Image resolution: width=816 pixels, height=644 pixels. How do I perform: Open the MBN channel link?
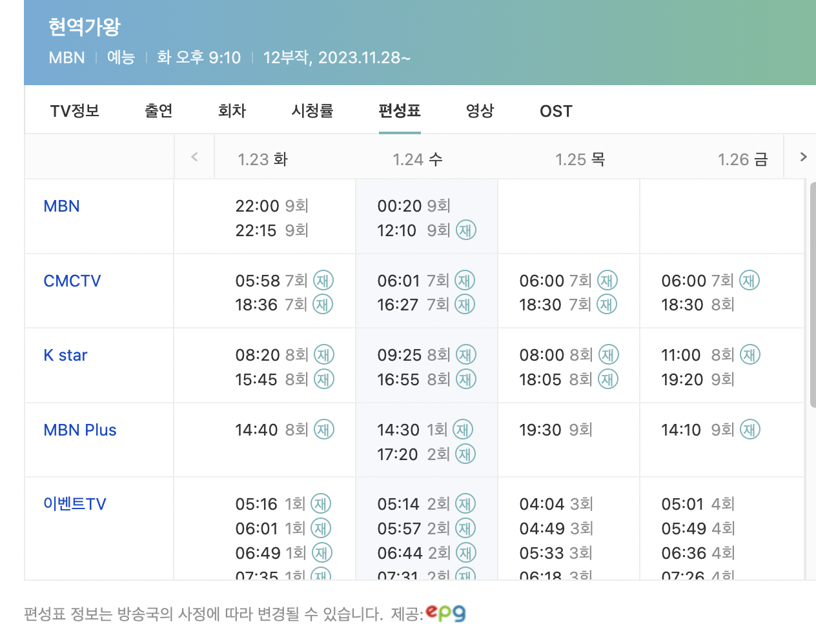62,206
